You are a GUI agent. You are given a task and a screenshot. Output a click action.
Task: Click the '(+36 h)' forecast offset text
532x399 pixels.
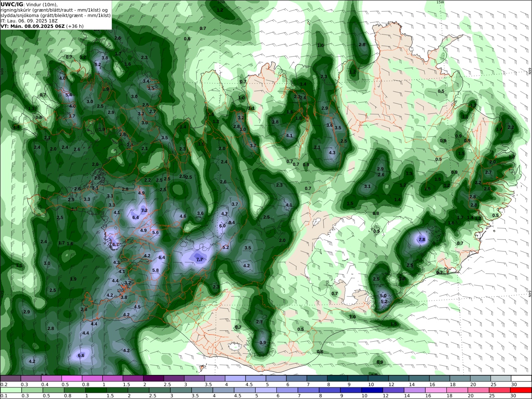pyautogui.click(x=75, y=26)
